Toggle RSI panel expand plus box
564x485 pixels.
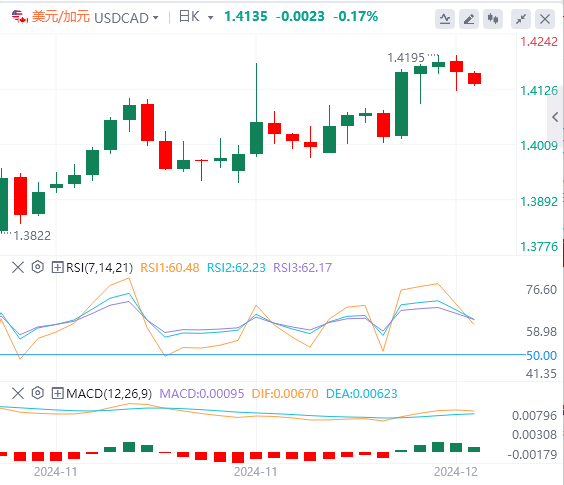(x=58, y=267)
